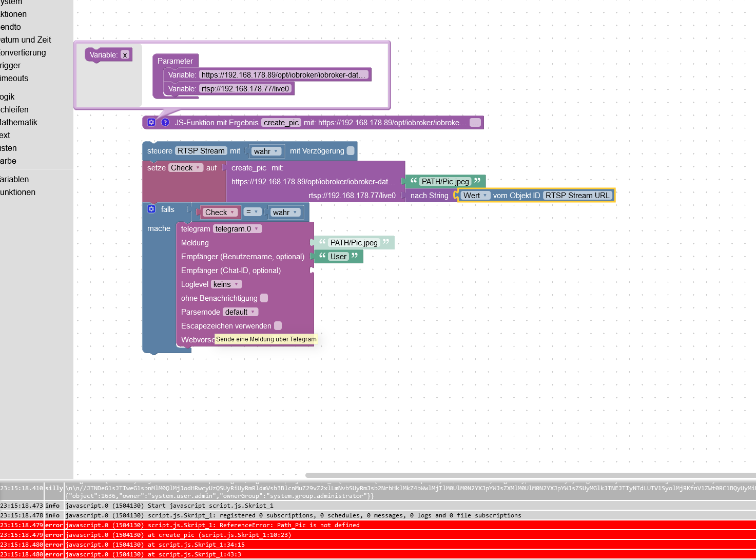Open the ellipsis code editor on JS-Funktion block

click(475, 123)
